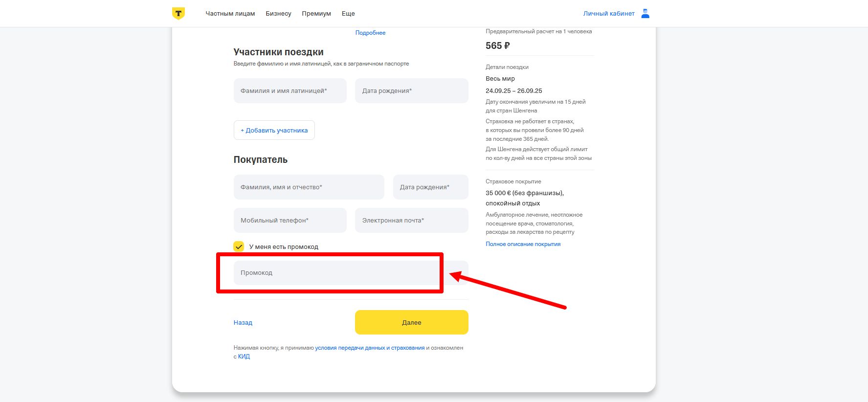This screenshot has height=402, width=868.
Task: Click the mobile phone field
Action: click(289, 220)
